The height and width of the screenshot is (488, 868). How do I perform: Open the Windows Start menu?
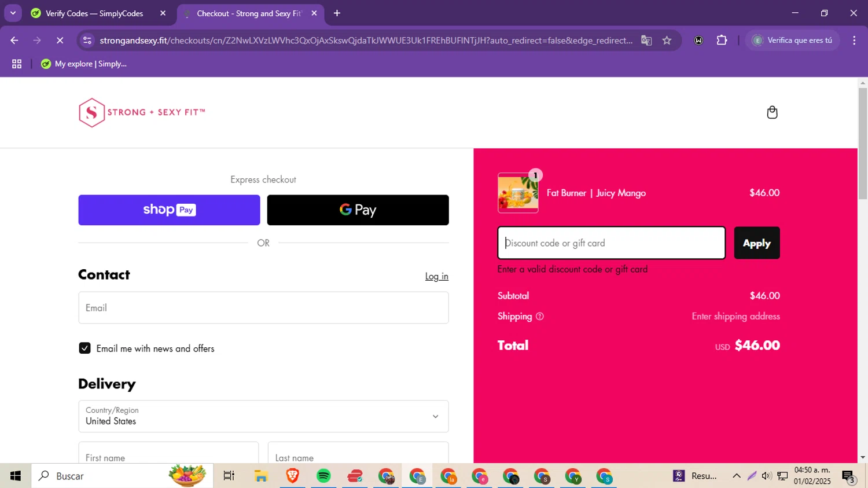tap(16, 476)
